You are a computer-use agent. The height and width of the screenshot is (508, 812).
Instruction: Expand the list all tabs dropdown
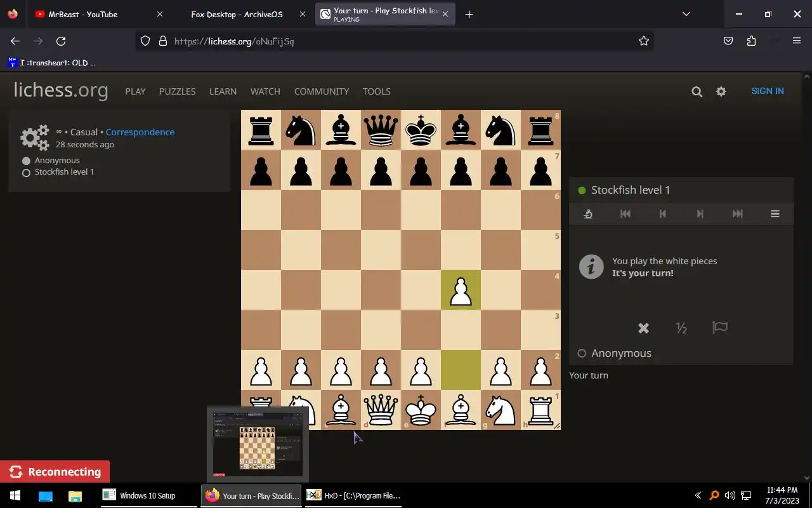(x=686, y=14)
